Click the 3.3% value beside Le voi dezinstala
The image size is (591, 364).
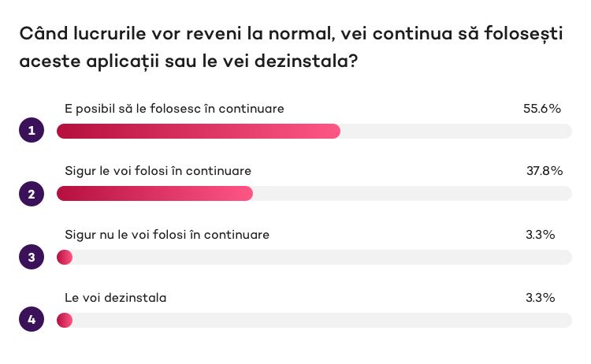(541, 298)
